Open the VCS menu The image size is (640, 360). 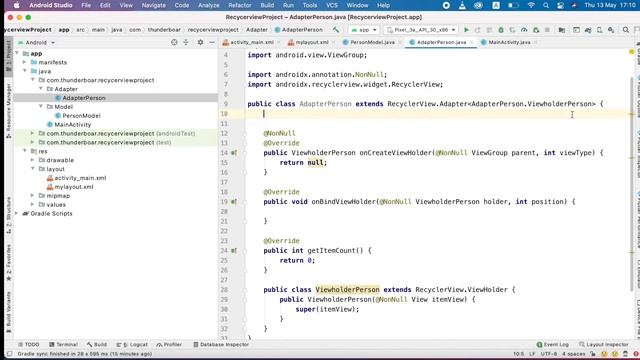pos(332,5)
